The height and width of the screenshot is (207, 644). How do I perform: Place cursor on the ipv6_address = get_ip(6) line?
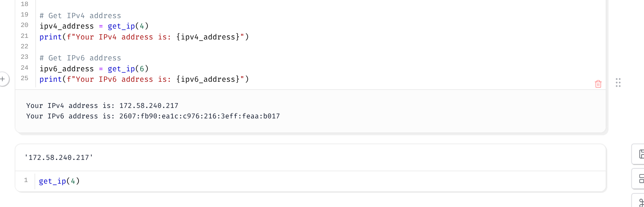pos(94,69)
